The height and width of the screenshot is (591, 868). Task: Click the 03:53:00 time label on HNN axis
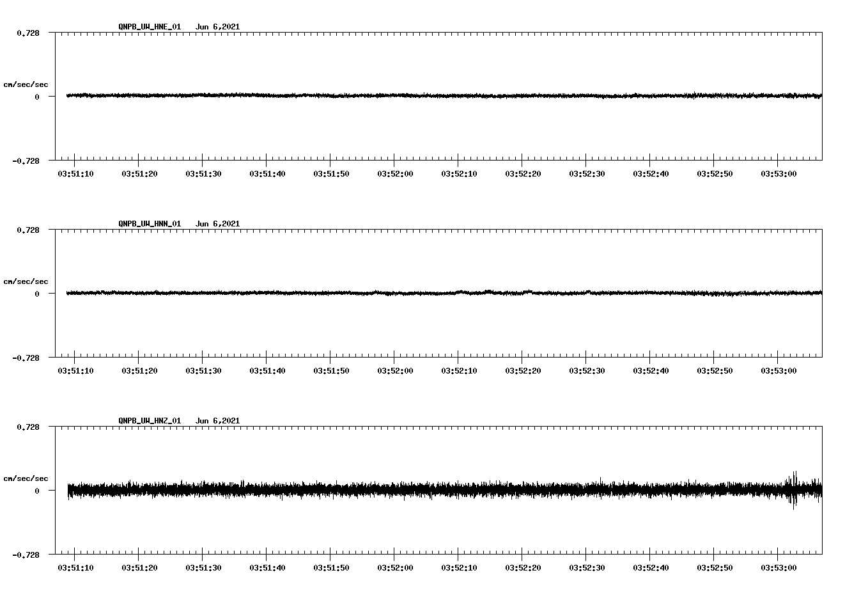point(779,371)
